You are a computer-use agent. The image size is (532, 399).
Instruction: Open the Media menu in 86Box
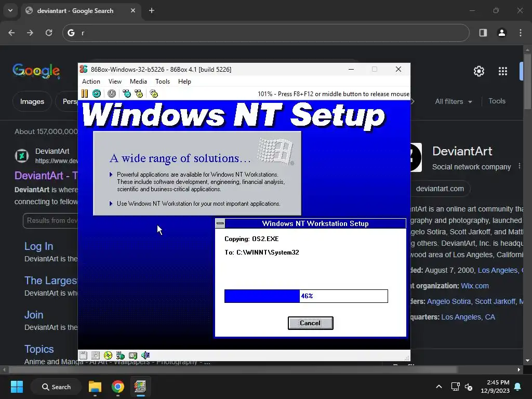coord(138,82)
